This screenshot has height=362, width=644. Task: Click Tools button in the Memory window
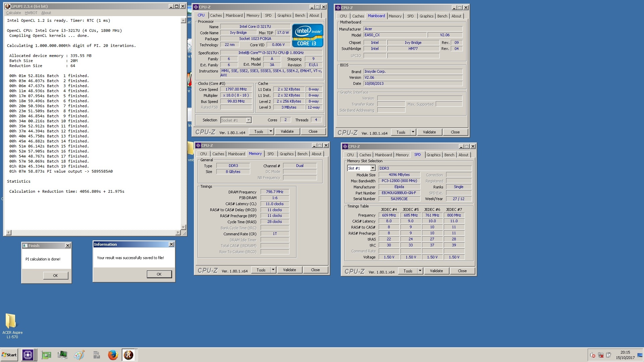tap(261, 270)
